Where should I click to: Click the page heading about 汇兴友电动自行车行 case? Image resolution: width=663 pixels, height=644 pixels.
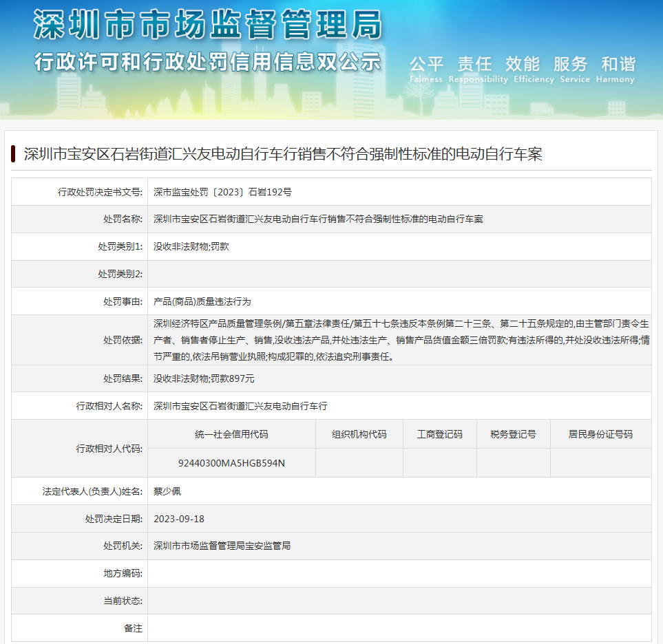283,154
